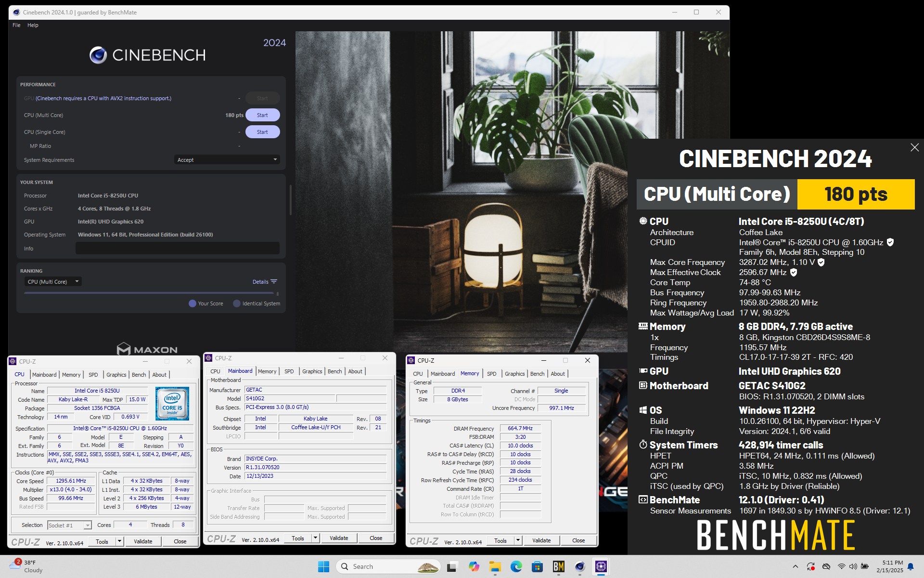This screenshot has width=924, height=578.
Task: Click Validate in middle CPU-Z window
Action: pos(339,538)
